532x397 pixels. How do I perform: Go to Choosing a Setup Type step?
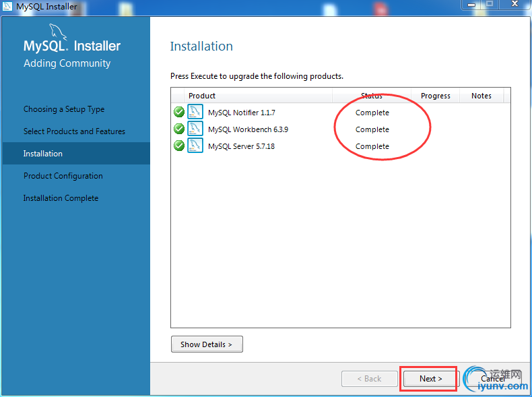click(64, 109)
